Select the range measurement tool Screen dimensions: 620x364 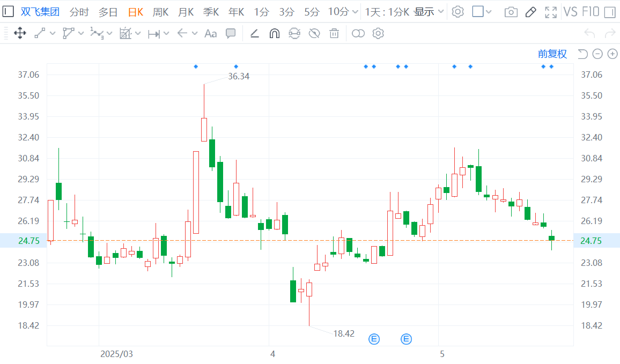(154, 34)
